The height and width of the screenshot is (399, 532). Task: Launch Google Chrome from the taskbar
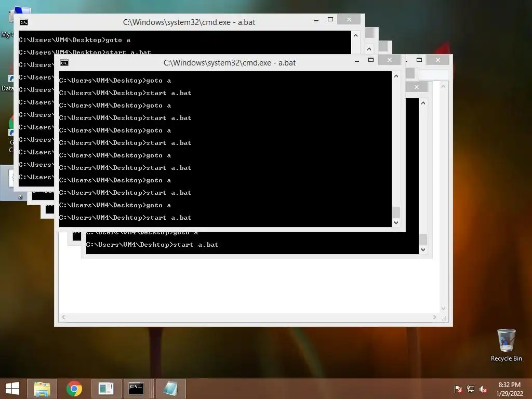tap(74, 389)
